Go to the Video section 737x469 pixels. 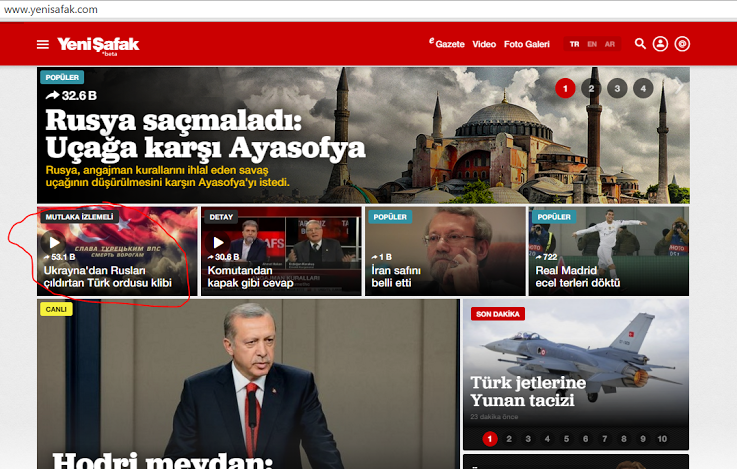coord(484,44)
